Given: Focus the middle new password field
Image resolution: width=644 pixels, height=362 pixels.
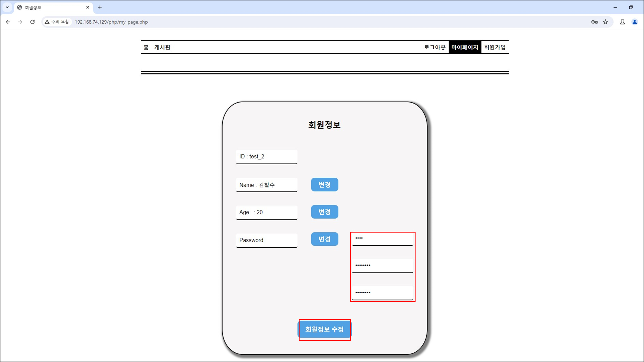Looking at the screenshot, I should [x=383, y=265].
